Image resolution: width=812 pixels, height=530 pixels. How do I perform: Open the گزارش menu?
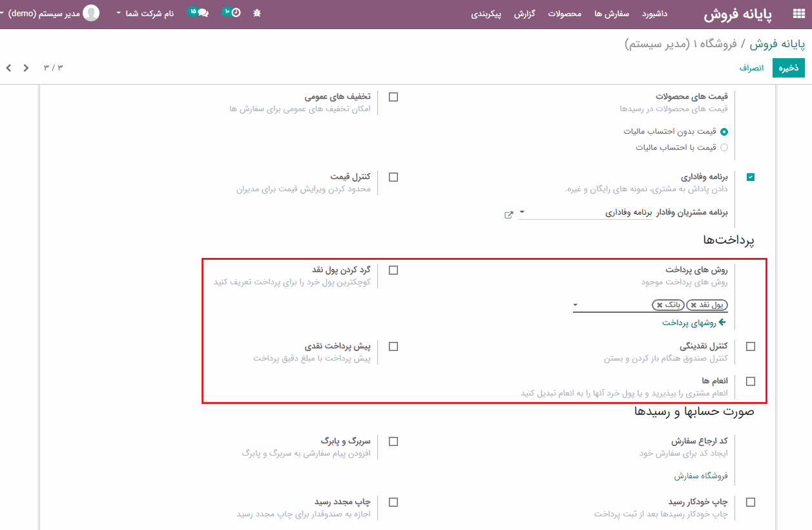(524, 14)
